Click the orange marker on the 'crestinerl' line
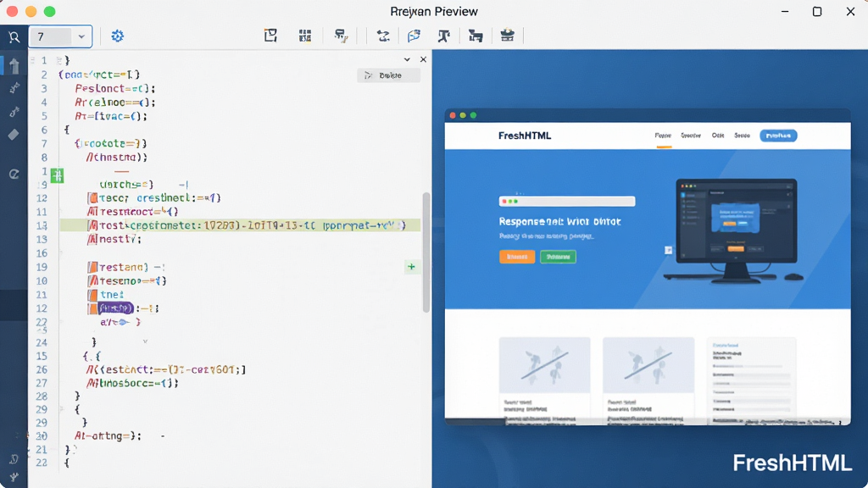The width and height of the screenshot is (868, 488). coord(93,198)
